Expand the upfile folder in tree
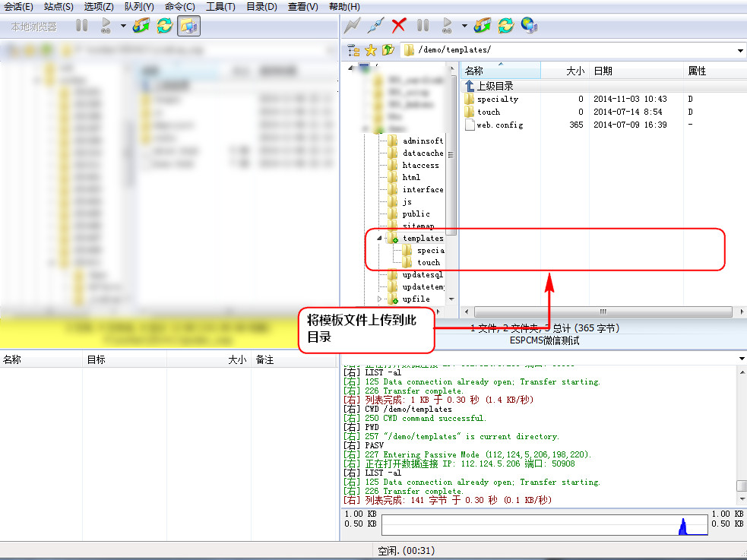This screenshot has height=560, width=747. (x=380, y=299)
